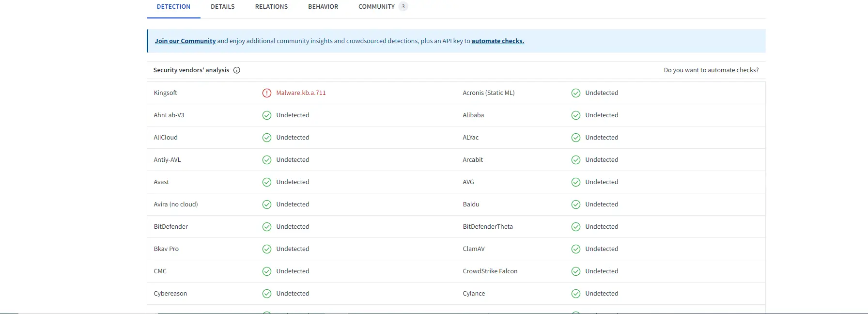Select the BitDefender vendor name

pos(171,227)
